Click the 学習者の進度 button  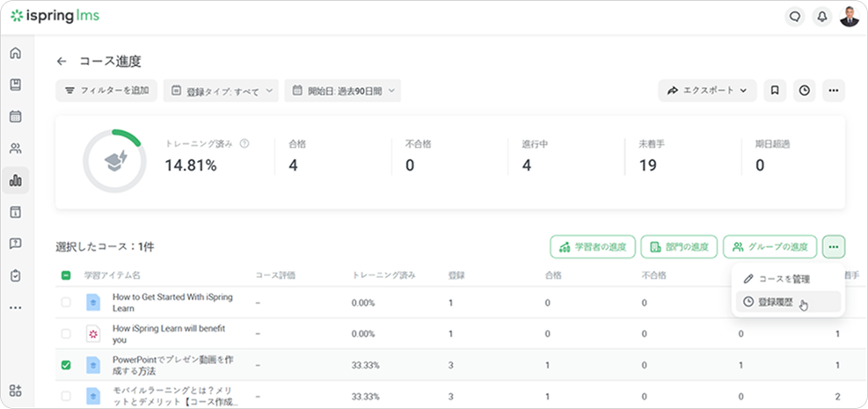pos(593,247)
